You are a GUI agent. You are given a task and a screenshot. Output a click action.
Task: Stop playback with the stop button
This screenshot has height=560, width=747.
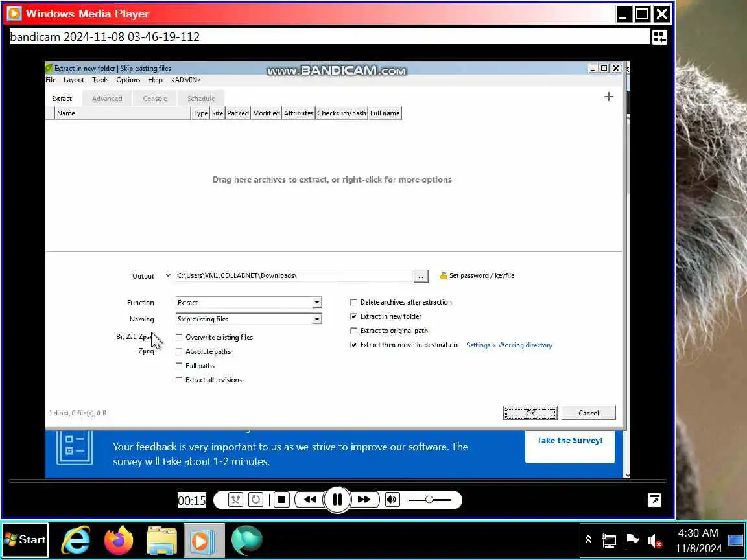coord(281,500)
